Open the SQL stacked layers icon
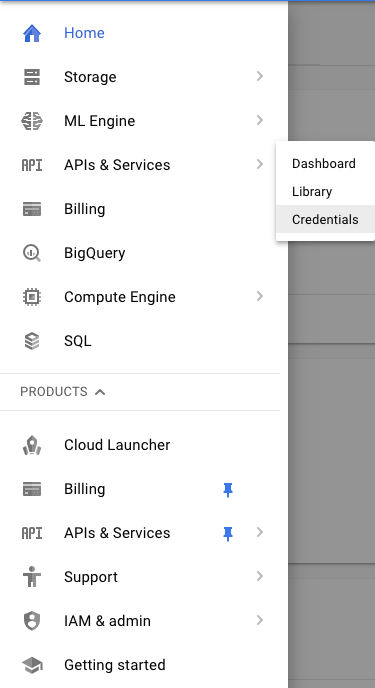Viewport: 375px width, 688px height. click(32, 341)
